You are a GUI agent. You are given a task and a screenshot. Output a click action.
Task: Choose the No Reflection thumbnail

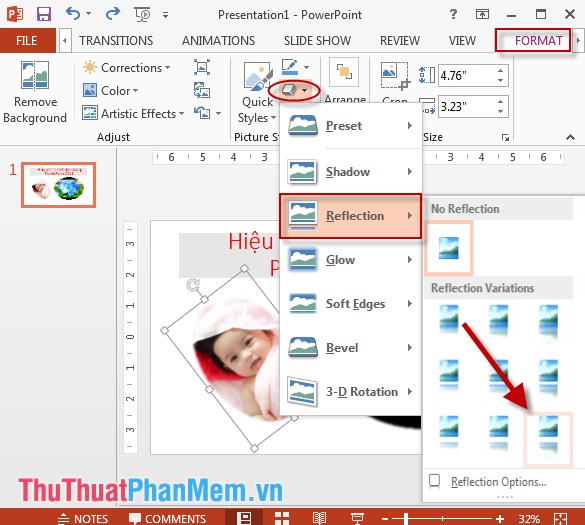click(x=449, y=248)
